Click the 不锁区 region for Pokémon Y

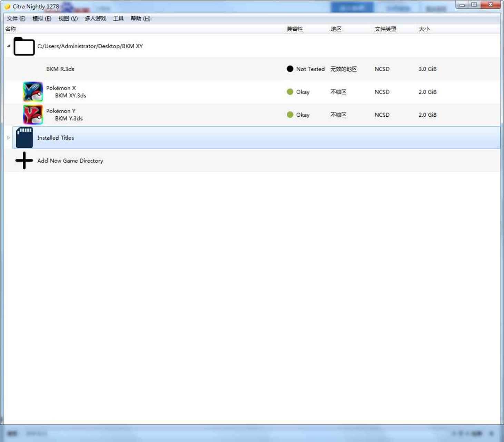[338, 114]
